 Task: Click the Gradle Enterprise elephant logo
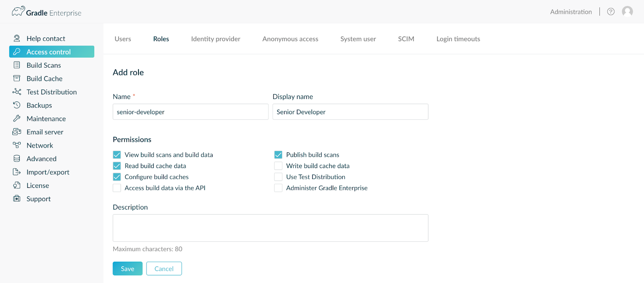tap(18, 11)
